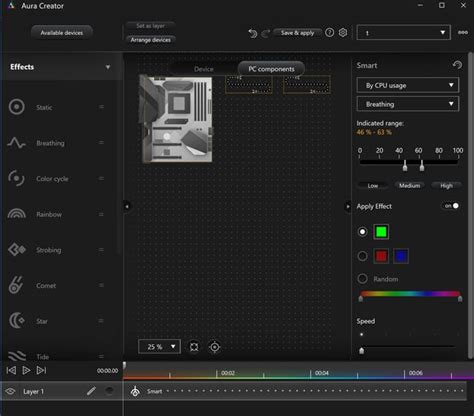Select the Low range preset
This screenshot has height=416, width=474.
[373, 186]
